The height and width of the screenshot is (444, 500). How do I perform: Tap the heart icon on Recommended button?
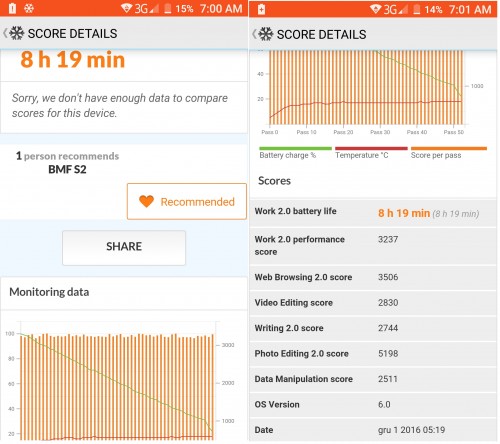146,201
